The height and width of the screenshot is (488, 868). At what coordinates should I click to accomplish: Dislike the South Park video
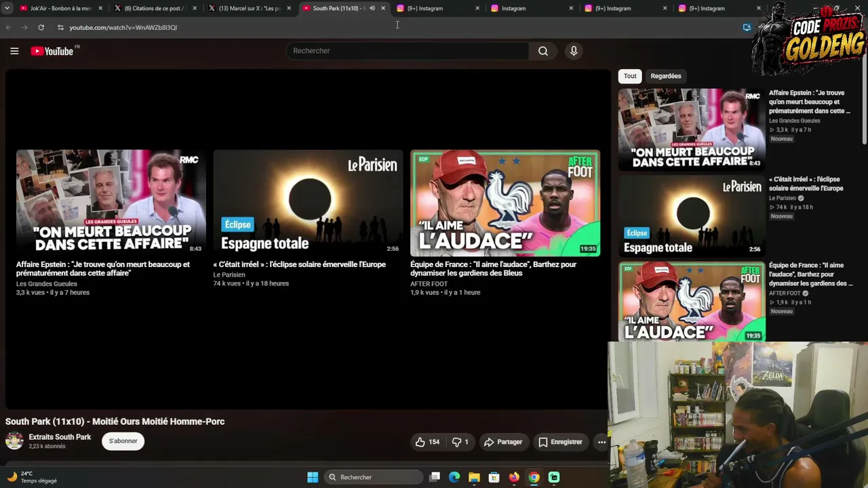[x=460, y=442]
